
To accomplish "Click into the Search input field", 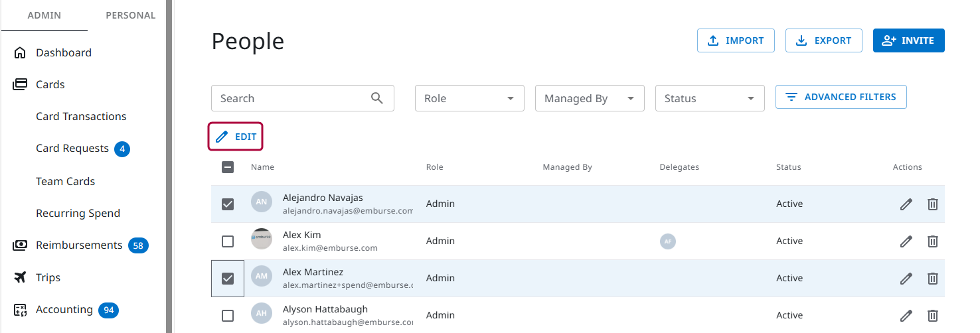I will tap(292, 98).
